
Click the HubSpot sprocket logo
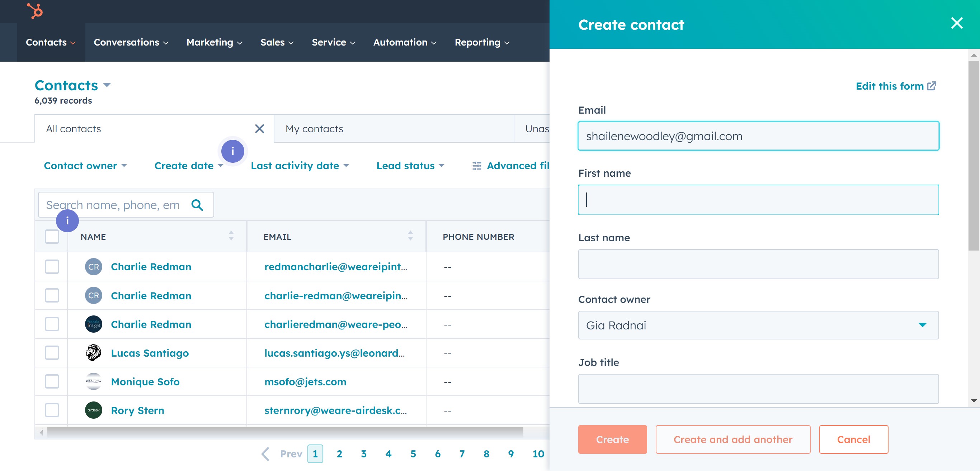tap(35, 11)
